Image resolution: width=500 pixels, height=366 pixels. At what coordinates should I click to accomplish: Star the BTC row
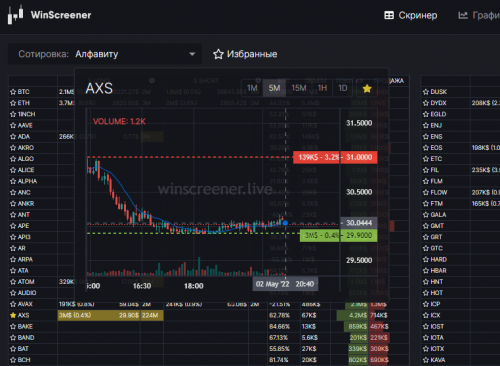[x=13, y=92]
